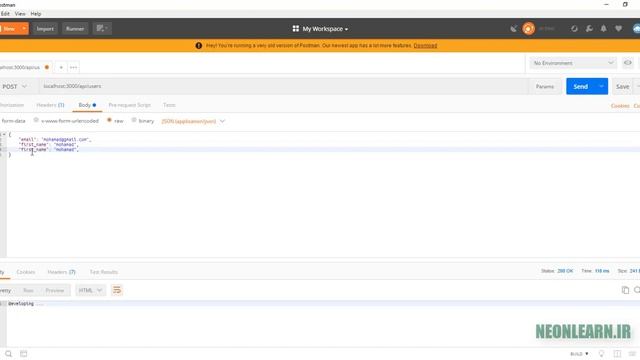Open the No Environment dropdown

[573, 63]
